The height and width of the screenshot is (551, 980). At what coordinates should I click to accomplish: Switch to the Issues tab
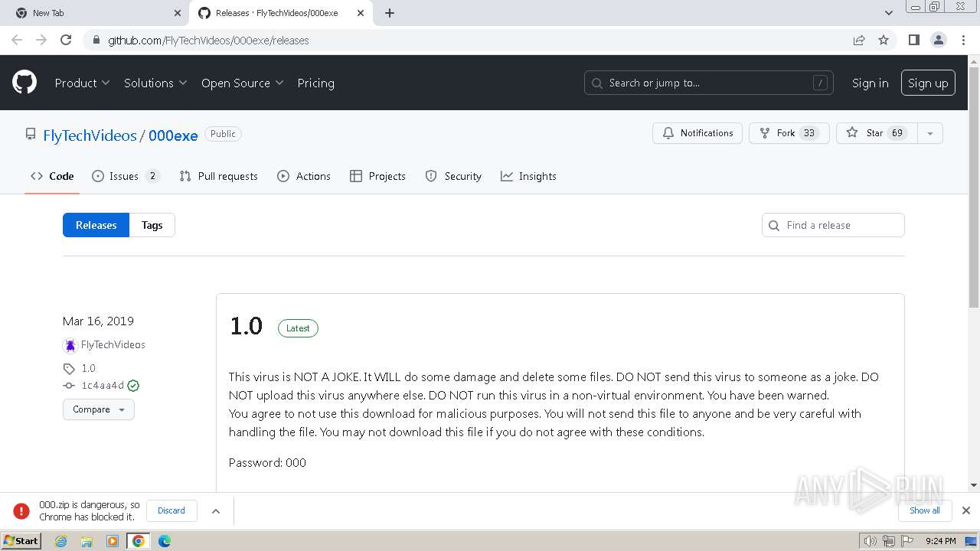126,176
